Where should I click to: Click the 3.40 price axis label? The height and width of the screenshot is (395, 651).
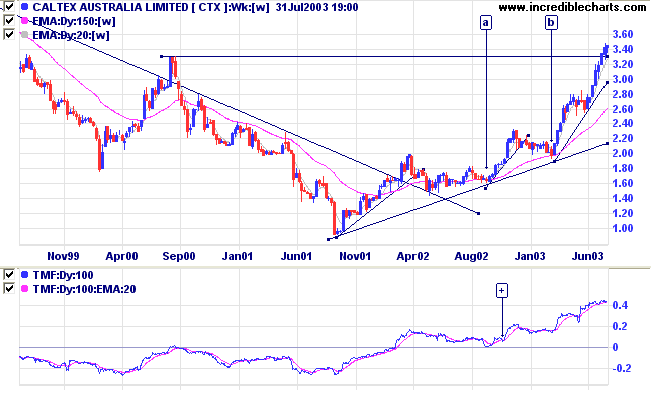623,49
